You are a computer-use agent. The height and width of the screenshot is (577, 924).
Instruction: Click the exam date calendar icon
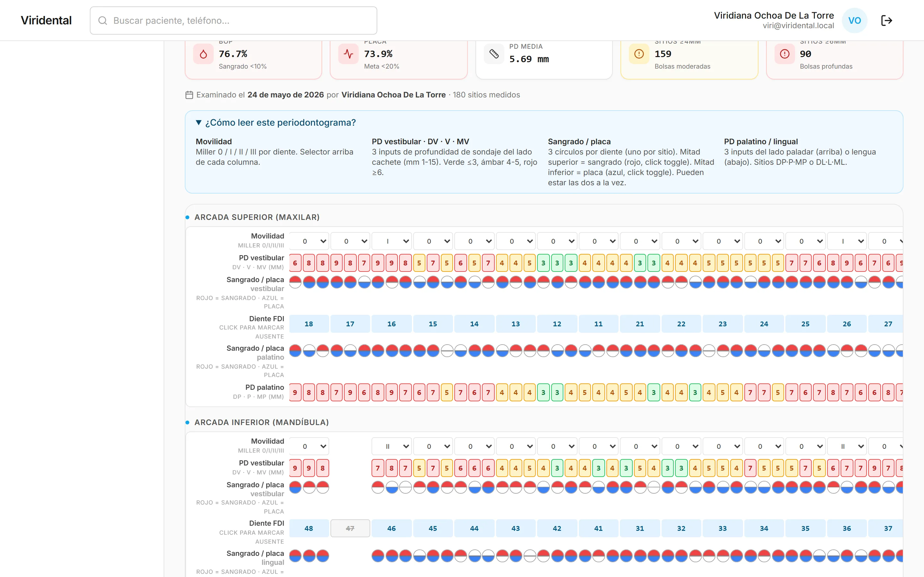click(189, 95)
